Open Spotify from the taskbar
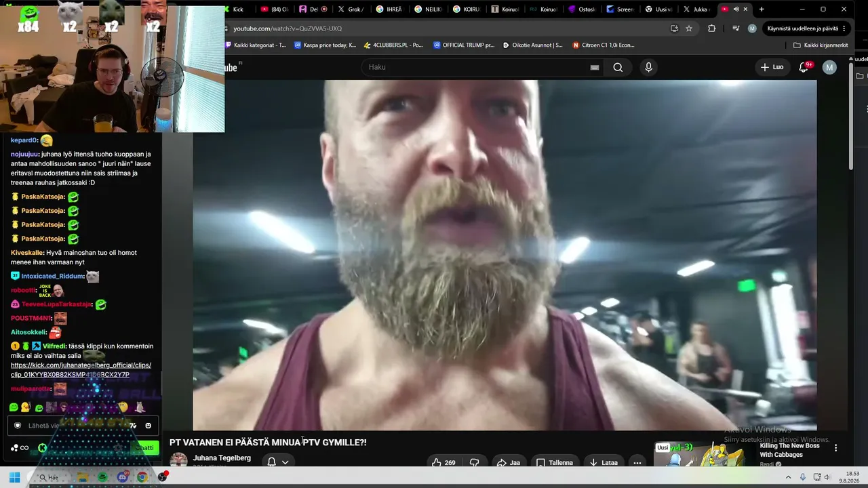 (102, 477)
